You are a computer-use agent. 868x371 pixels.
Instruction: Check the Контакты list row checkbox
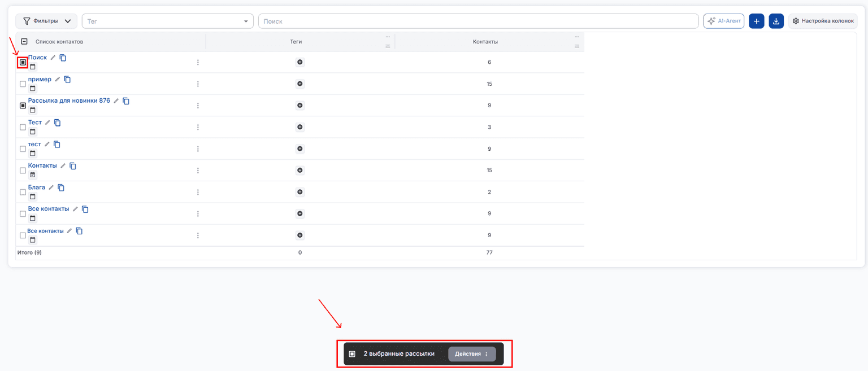[23, 171]
